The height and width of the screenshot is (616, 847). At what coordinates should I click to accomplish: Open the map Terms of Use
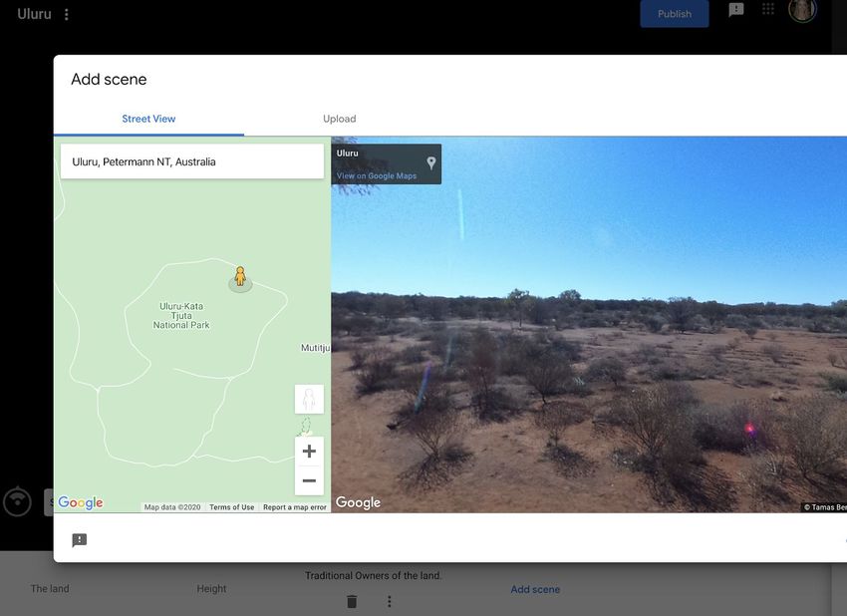tap(231, 507)
